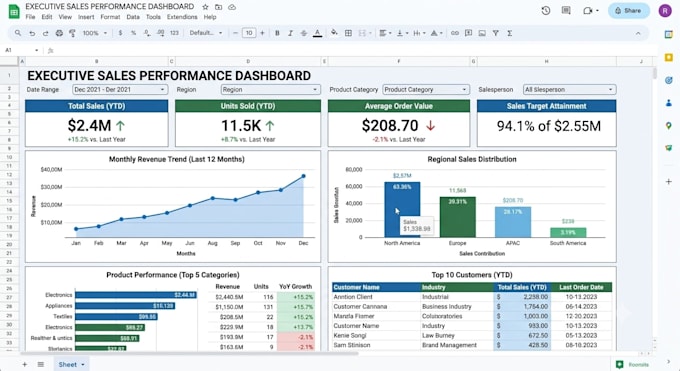Open the Google Keep side panel
Screen dimensions: 680x371
pos(668,57)
